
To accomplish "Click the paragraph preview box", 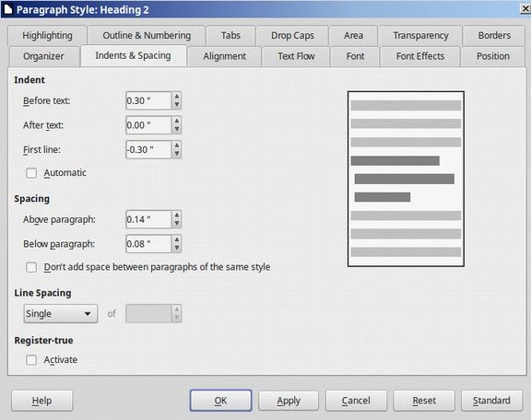I will (x=406, y=179).
